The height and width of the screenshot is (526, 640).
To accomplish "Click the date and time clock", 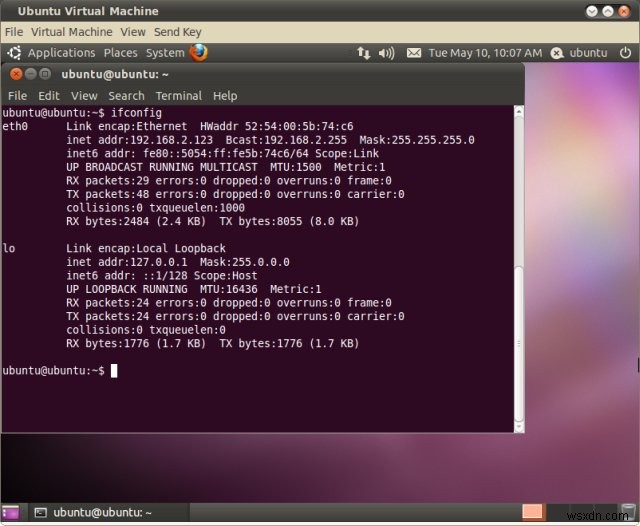I will coord(485,53).
